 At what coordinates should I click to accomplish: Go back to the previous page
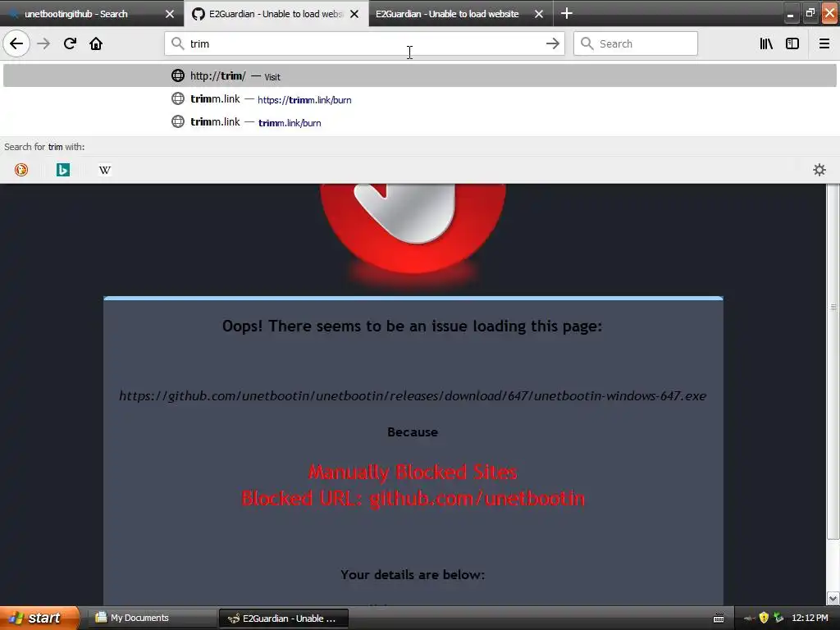pyautogui.click(x=16, y=43)
